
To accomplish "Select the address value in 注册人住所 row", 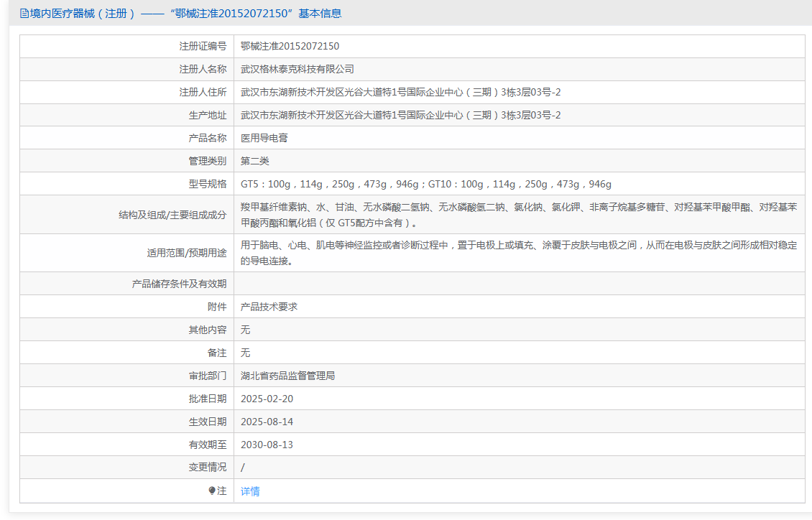I will pos(401,92).
